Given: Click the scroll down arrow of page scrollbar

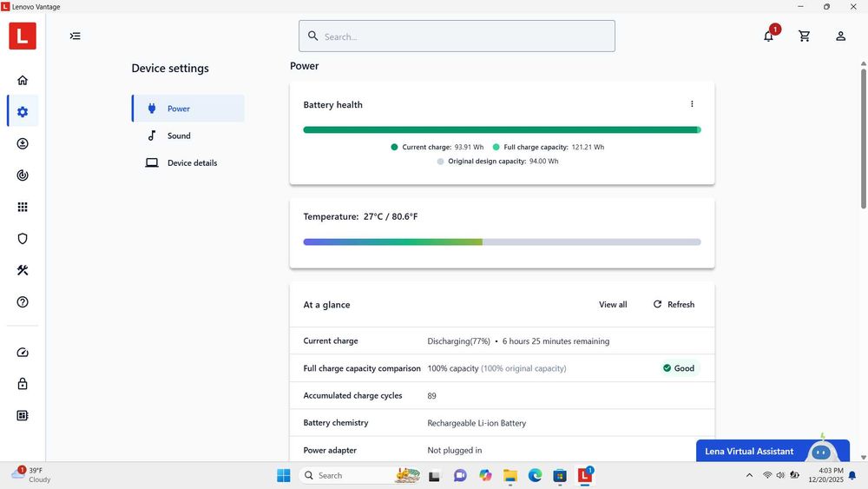Looking at the screenshot, I should pos(863,458).
